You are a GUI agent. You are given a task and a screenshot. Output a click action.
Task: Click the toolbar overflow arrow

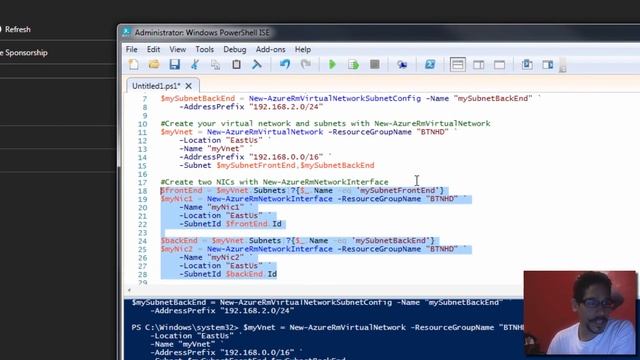(x=563, y=67)
